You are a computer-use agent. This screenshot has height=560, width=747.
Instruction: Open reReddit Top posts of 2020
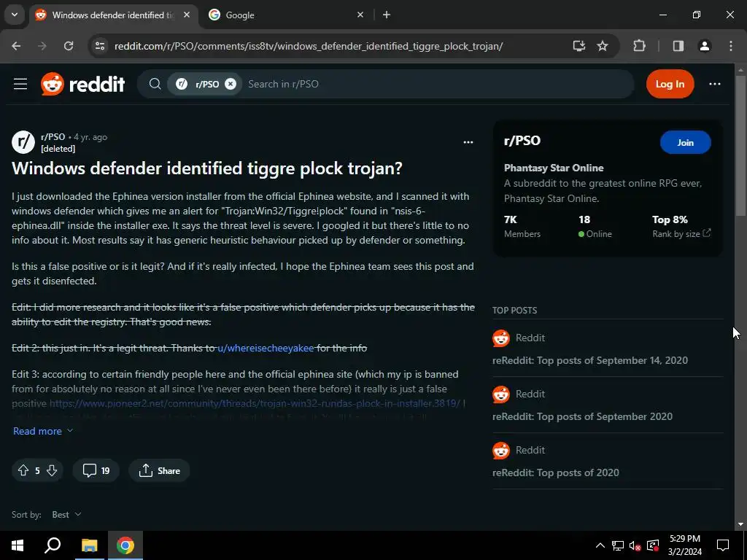tap(555, 472)
